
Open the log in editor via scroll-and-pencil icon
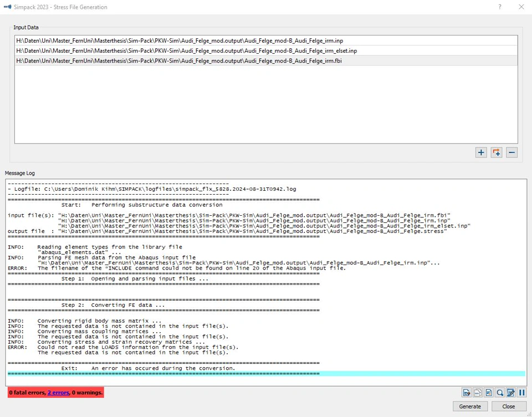(x=510, y=393)
